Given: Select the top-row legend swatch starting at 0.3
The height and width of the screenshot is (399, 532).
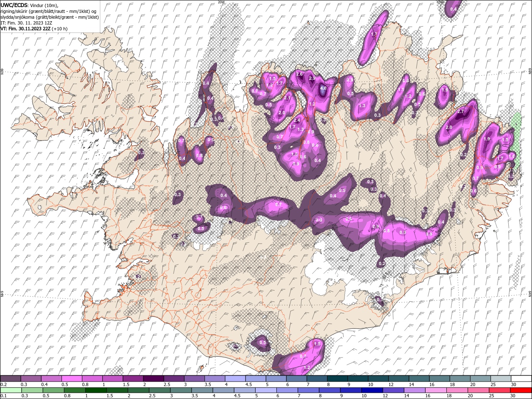Looking at the screenshot, I should (x=31, y=379).
